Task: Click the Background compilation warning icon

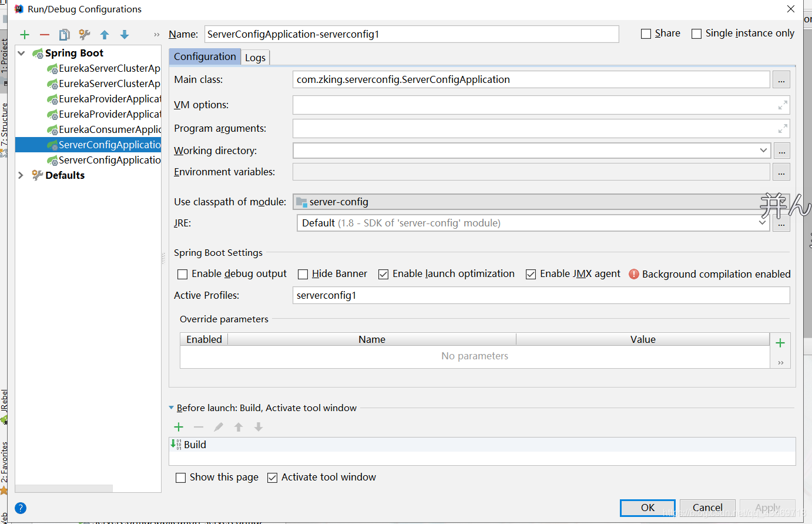Action: 634,274
